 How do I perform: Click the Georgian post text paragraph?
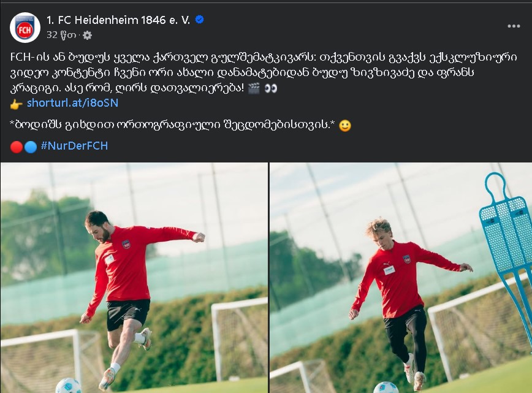coord(264,72)
